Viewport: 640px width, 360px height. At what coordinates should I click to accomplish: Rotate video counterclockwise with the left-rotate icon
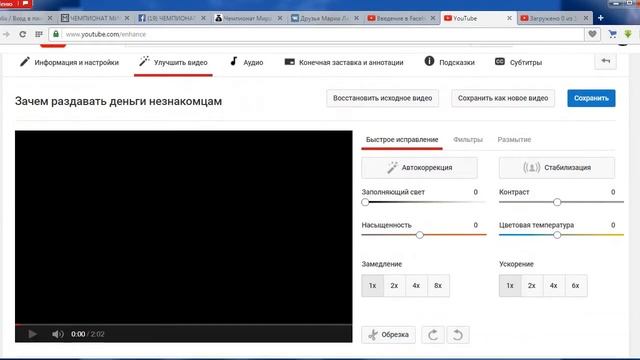coord(458,335)
